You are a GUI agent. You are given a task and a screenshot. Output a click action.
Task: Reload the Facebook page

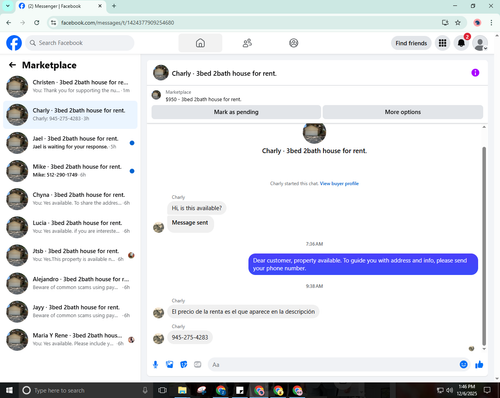37,23
